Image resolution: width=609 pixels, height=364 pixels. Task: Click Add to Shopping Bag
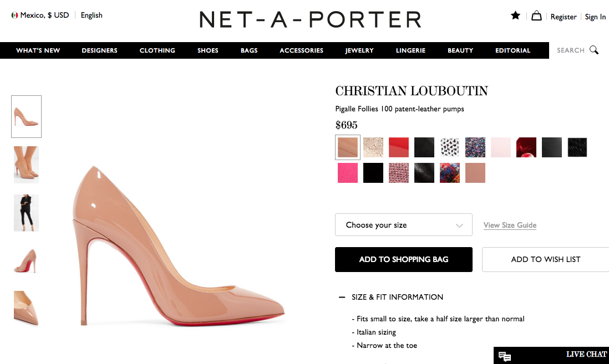point(403,259)
